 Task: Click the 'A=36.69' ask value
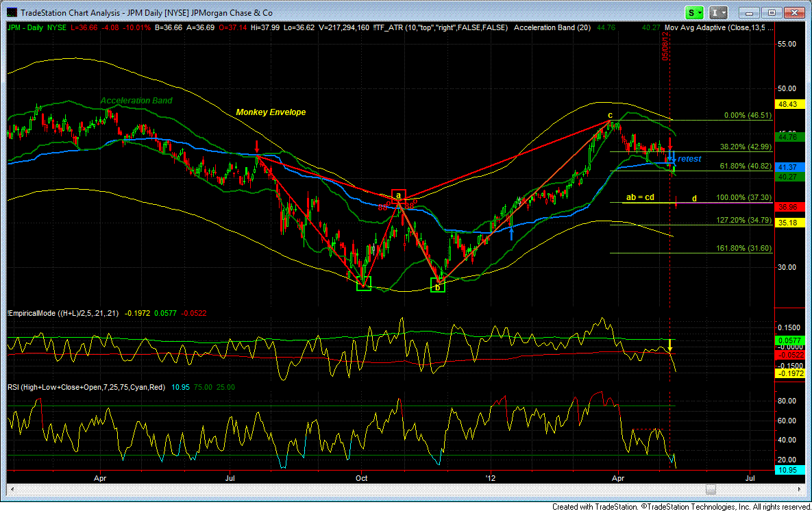[x=200, y=27]
